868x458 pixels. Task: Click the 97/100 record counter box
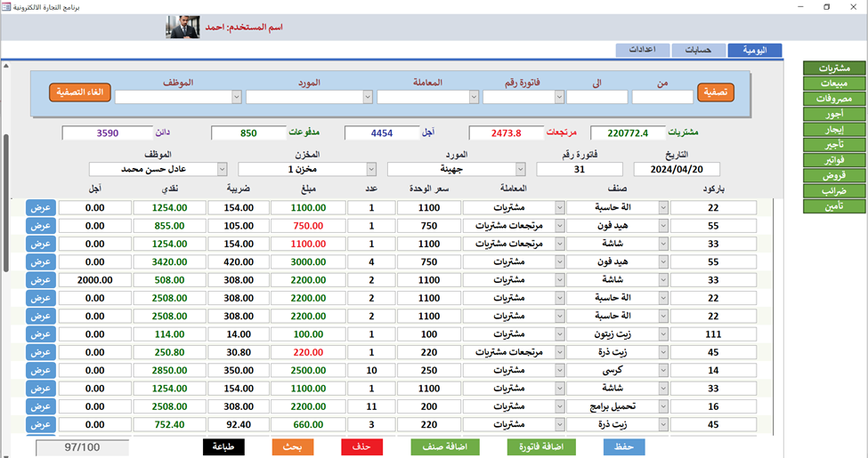point(83,447)
